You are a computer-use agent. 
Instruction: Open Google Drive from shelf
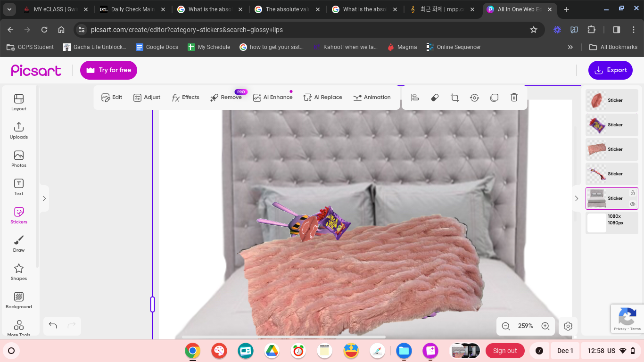(272, 351)
